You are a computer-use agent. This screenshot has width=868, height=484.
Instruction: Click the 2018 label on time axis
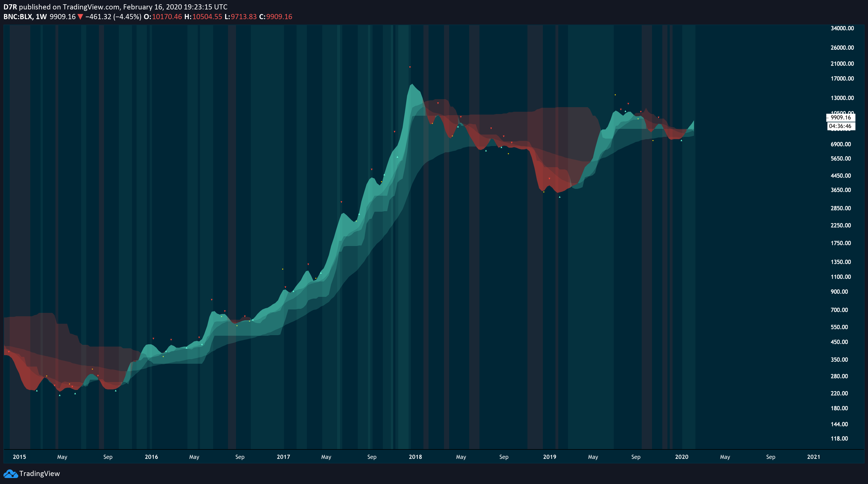[x=415, y=457]
